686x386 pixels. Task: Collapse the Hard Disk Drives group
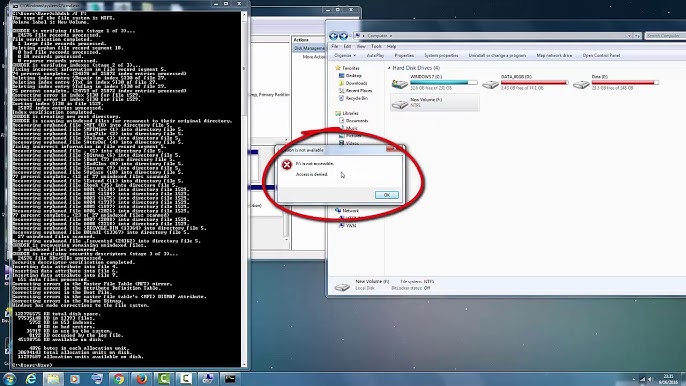point(389,68)
